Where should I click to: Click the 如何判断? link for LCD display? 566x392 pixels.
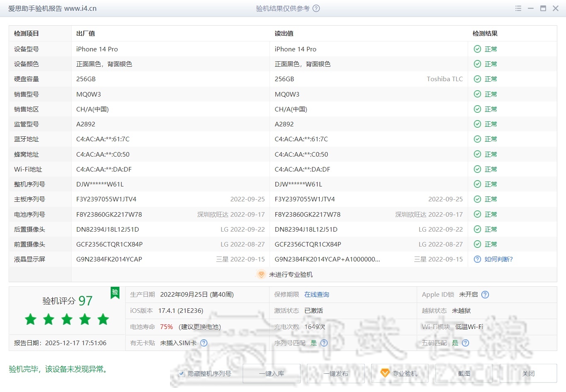tap(498, 259)
